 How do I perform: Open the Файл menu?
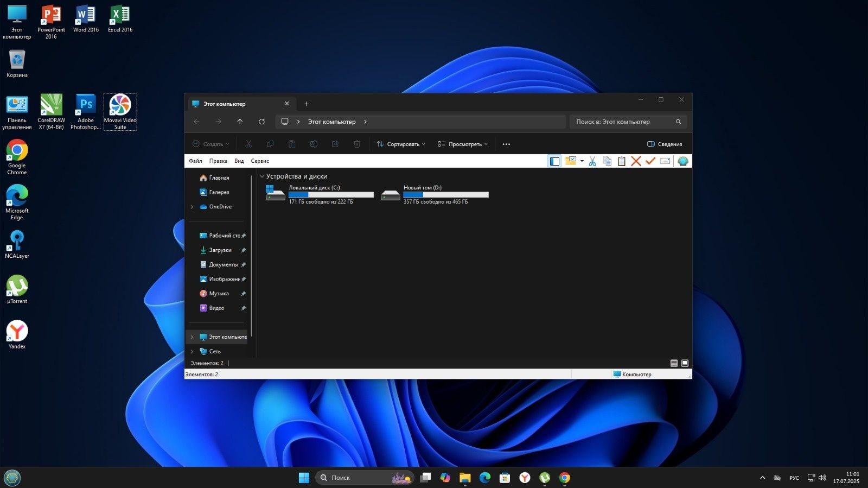point(195,161)
